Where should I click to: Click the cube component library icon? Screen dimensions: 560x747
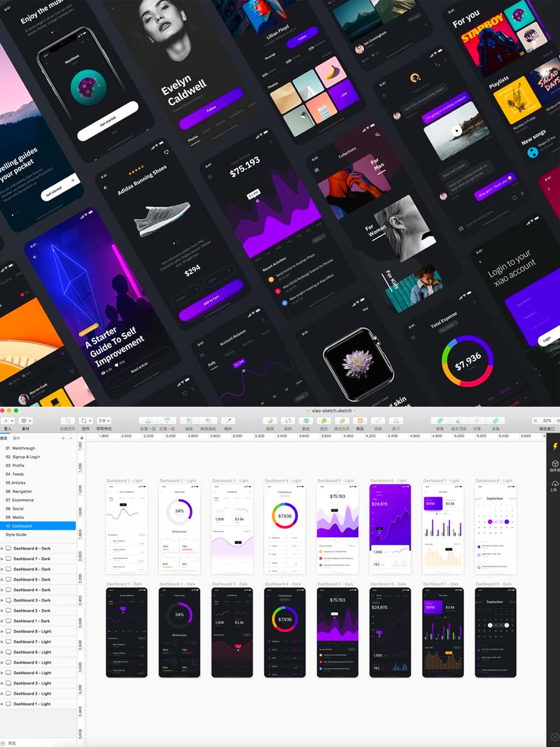click(555, 464)
